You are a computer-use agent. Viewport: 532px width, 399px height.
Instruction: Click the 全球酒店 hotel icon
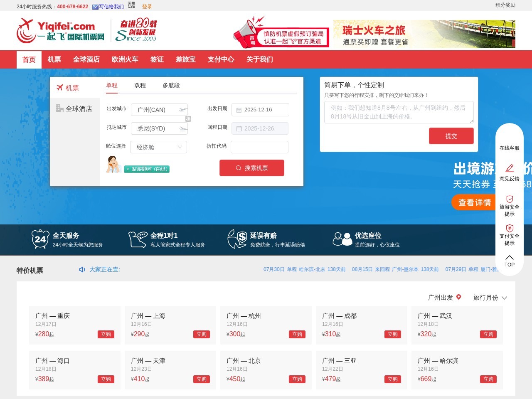click(x=60, y=108)
